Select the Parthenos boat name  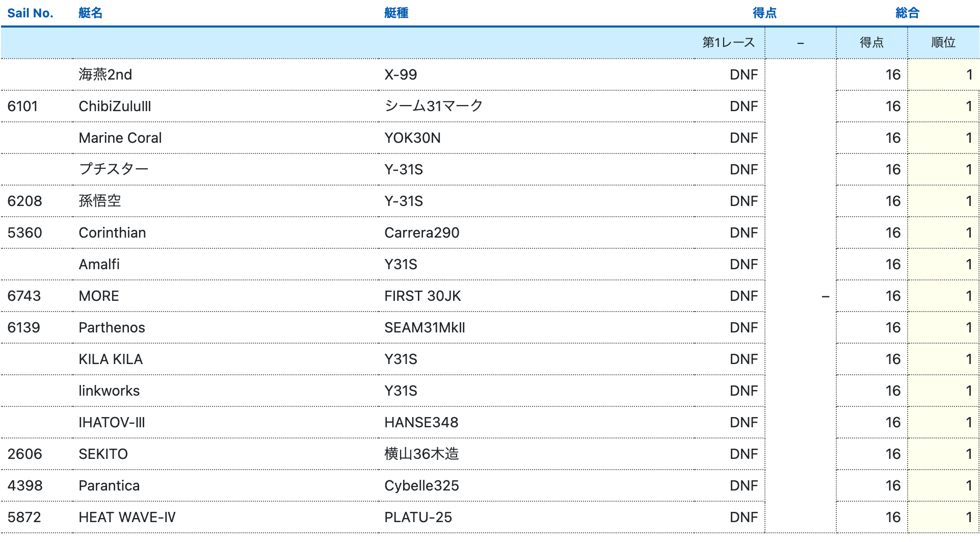point(112,328)
